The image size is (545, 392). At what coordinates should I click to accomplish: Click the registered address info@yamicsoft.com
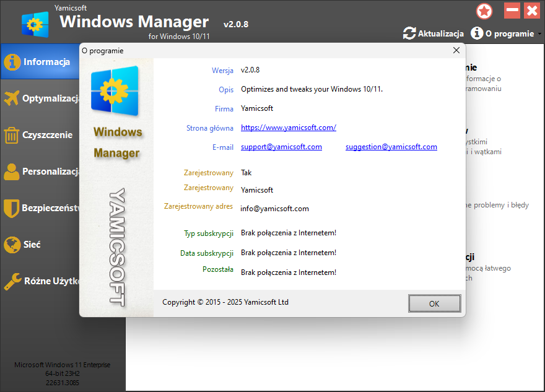274,209
